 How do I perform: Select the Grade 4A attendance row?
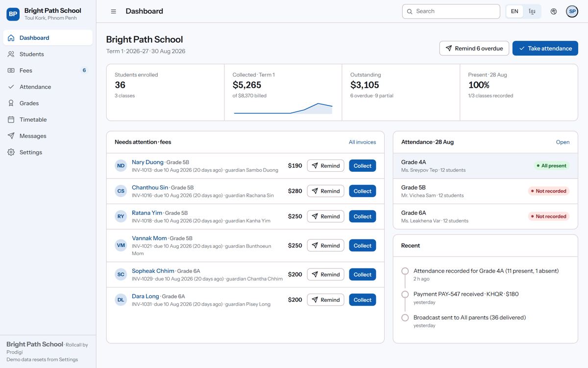(x=486, y=166)
